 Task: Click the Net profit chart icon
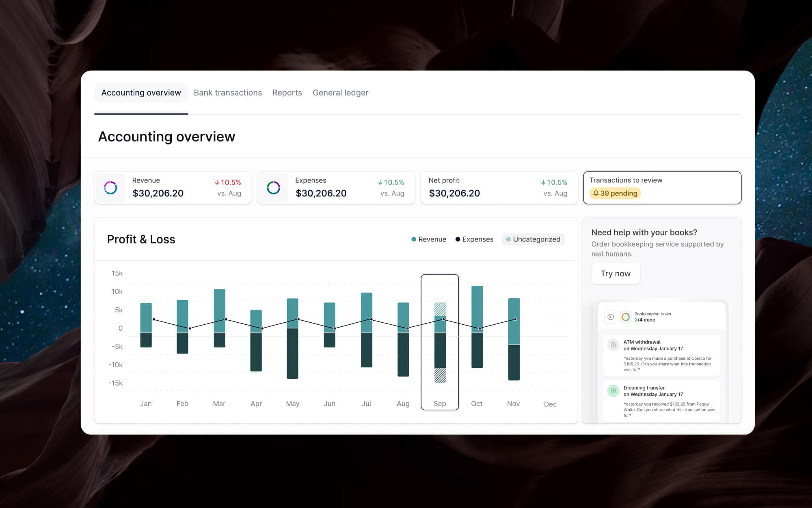436,187
